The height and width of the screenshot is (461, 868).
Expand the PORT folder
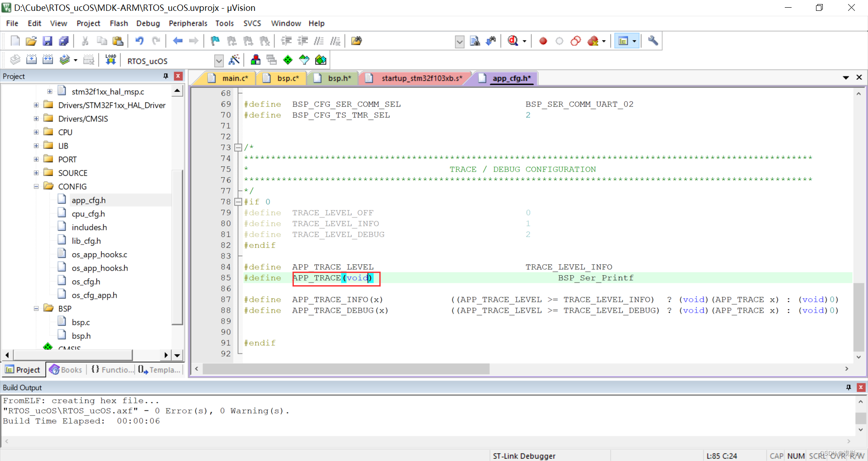point(36,159)
